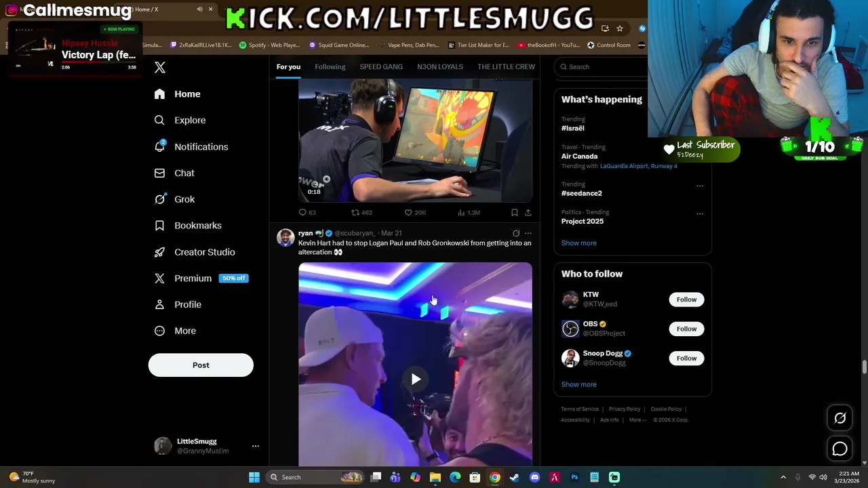The width and height of the screenshot is (868, 488).
Task: Open ryan's profile avatar on the post
Action: (285, 238)
